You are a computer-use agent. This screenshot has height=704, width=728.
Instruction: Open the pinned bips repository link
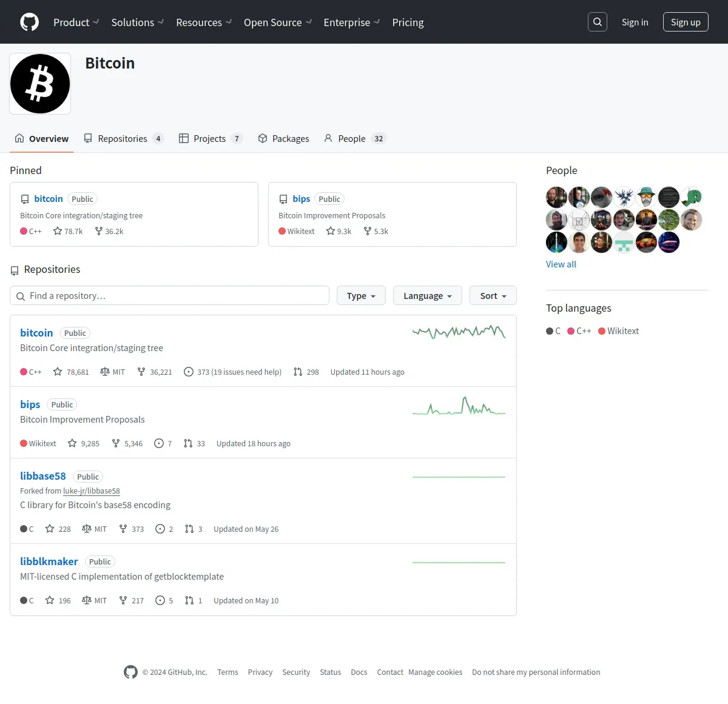(301, 198)
